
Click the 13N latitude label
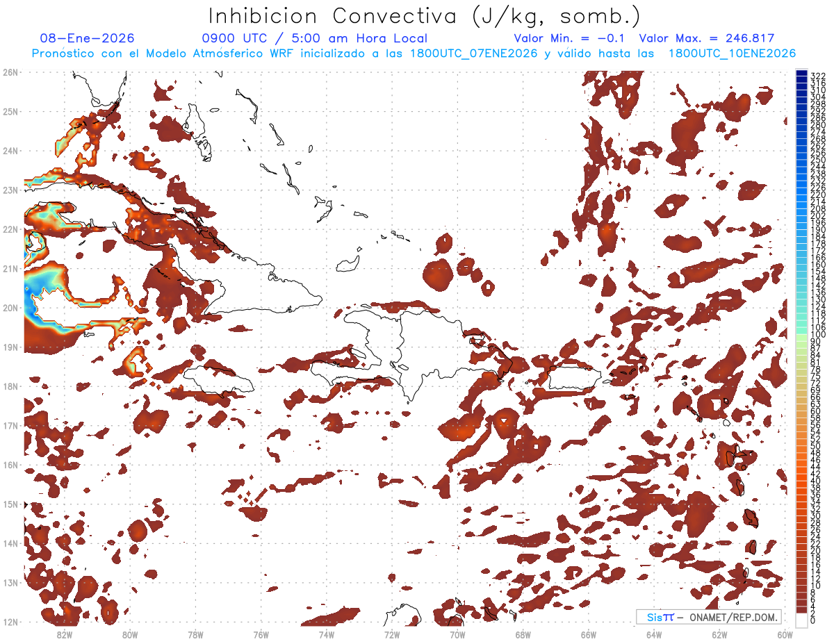click(x=10, y=582)
